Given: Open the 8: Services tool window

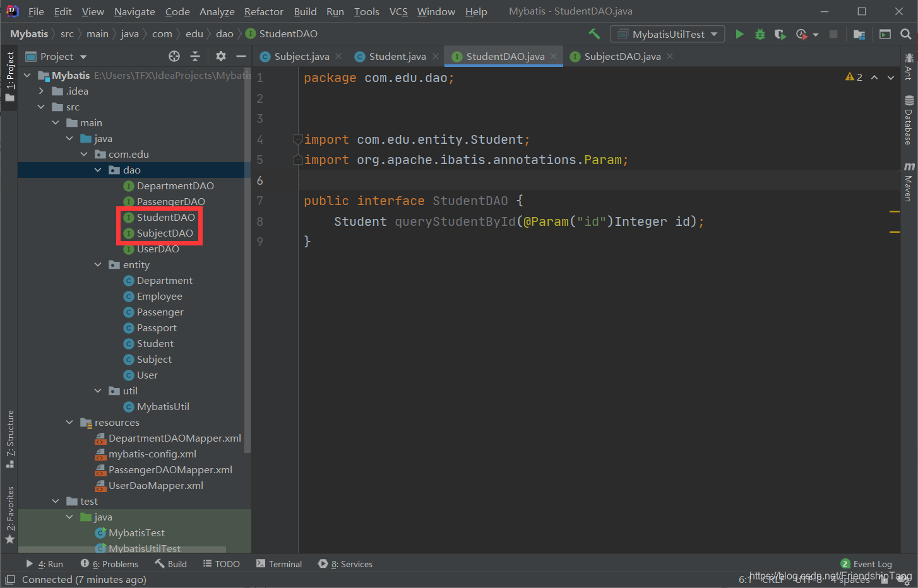Looking at the screenshot, I should (345, 564).
